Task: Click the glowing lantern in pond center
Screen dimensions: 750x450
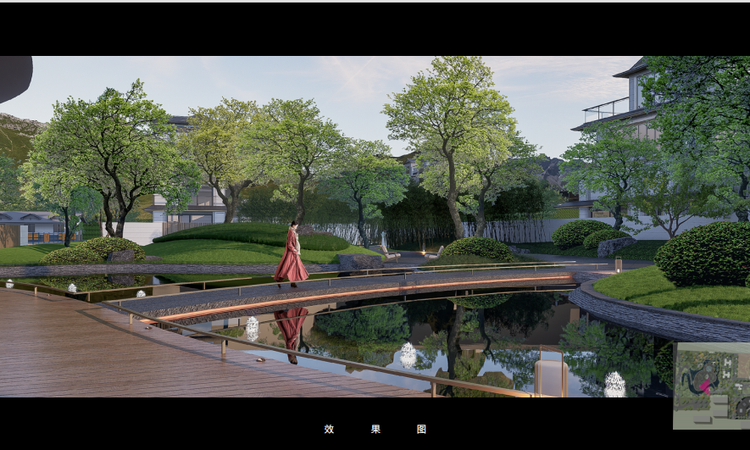Action: 408,354
